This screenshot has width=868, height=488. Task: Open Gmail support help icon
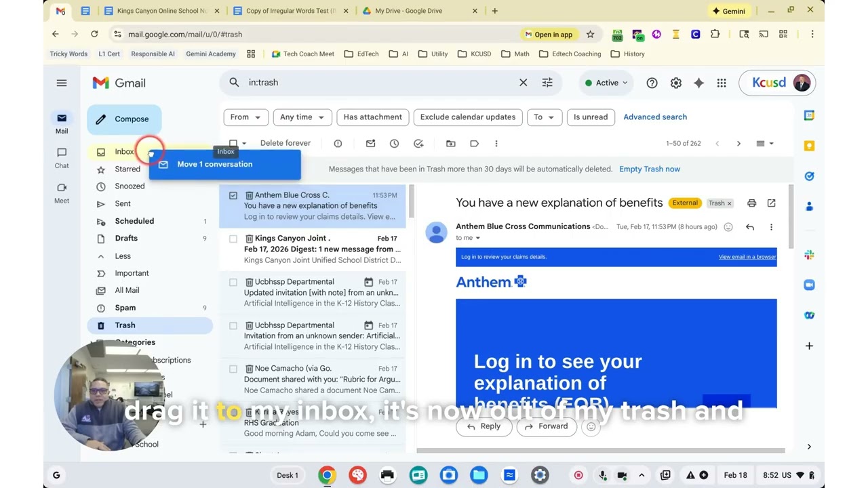pyautogui.click(x=652, y=83)
